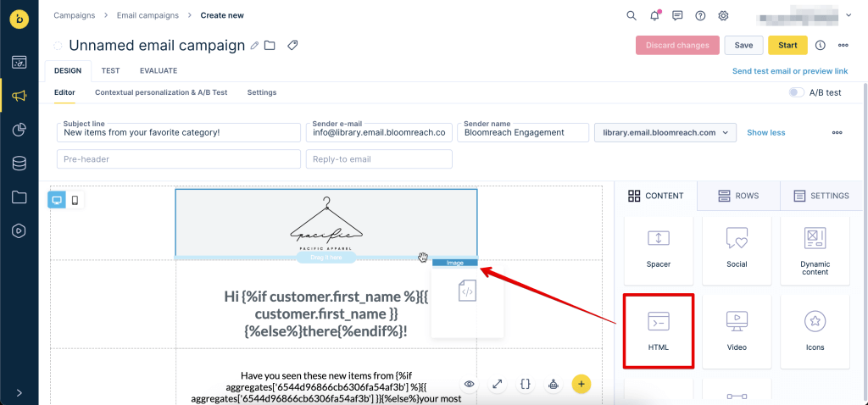This screenshot has width=868, height=405.
Task: Pick the Video content block
Action: click(737, 330)
